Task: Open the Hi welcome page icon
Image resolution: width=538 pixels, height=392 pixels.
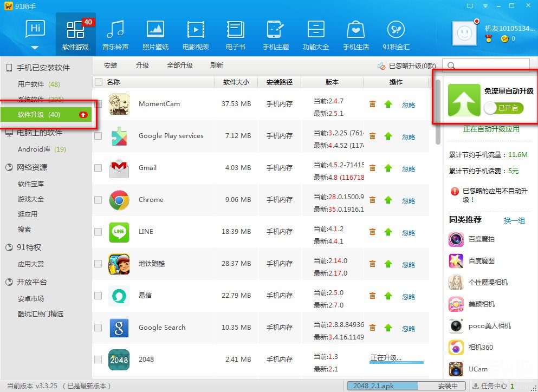Action: [35, 29]
